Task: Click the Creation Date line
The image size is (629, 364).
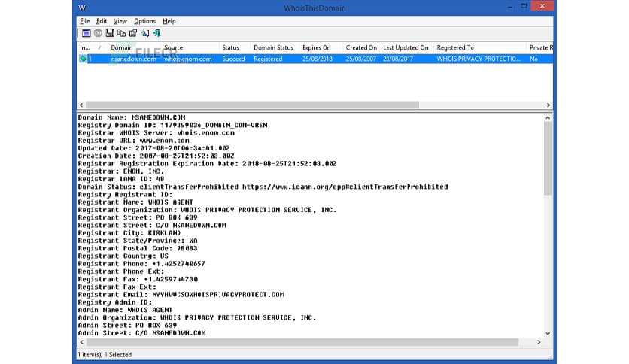Action: coord(156,156)
